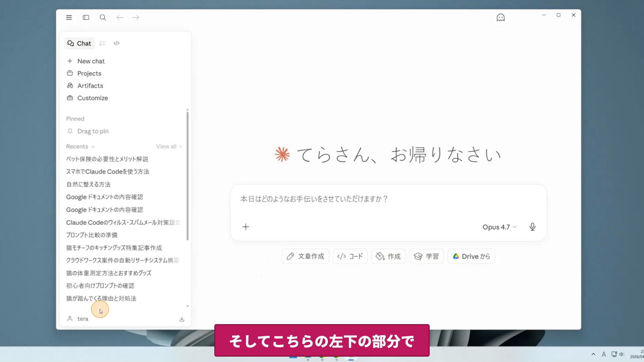Switch to the task list tab icon
644x362 pixels.
(103, 43)
